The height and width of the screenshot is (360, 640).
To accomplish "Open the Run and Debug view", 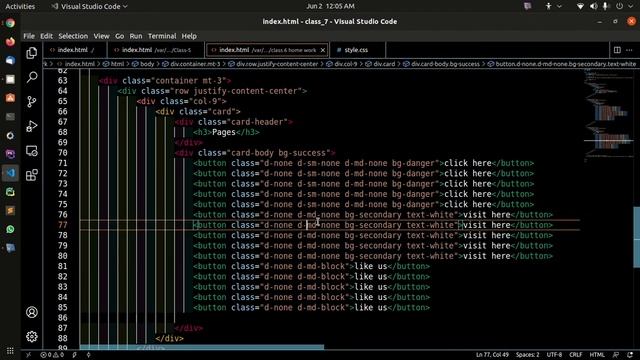I will pos(32,126).
